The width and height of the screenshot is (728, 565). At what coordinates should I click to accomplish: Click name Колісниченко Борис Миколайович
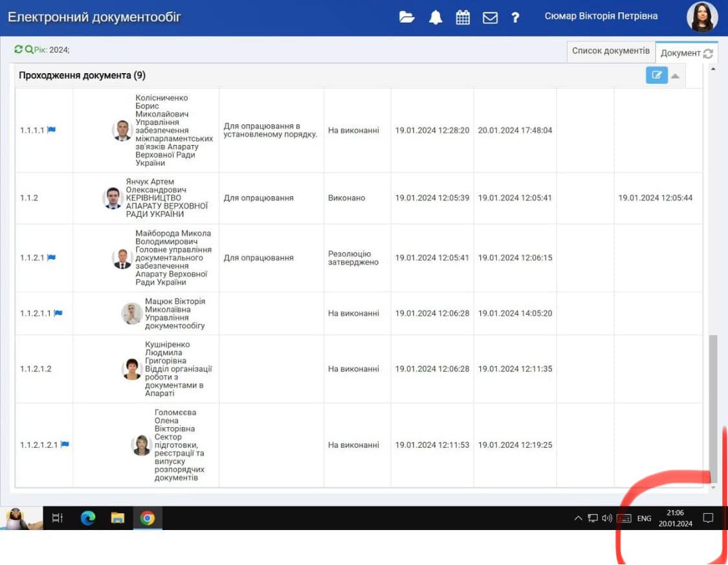coord(162,106)
